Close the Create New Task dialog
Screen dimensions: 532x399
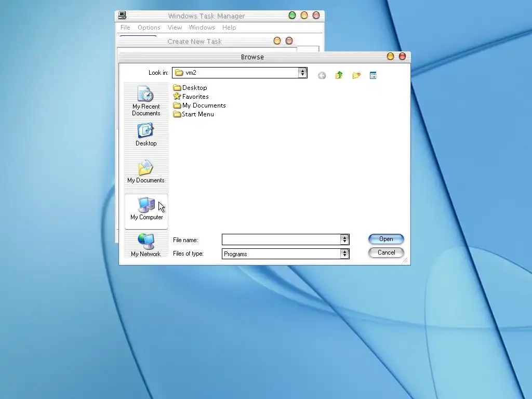click(x=289, y=41)
